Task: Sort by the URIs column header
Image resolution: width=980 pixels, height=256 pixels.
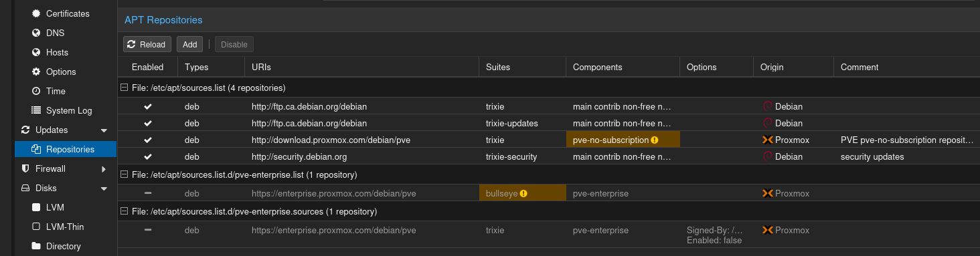Action: coord(361,67)
